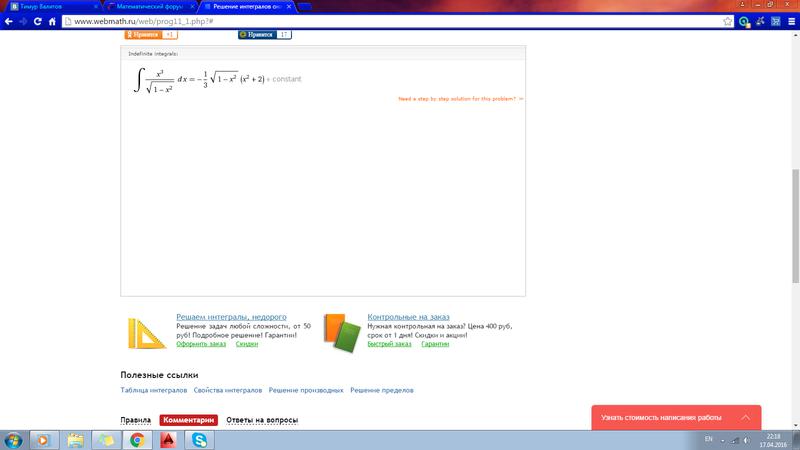
Task: Open the sticky notes taskbar icon
Action: click(x=106, y=440)
